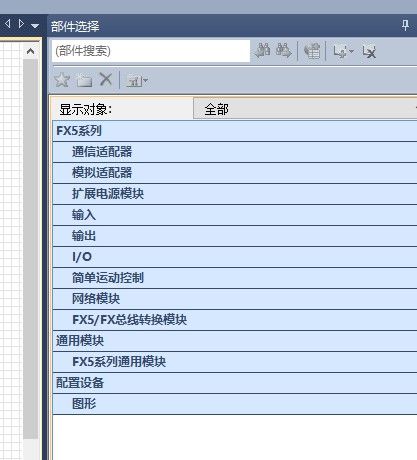
Task: Collapse the FX5系列 category
Action: coord(235,131)
